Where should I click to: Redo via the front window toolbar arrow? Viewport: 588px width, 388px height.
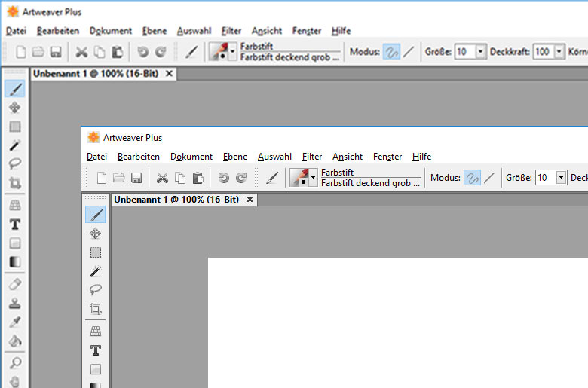241,178
